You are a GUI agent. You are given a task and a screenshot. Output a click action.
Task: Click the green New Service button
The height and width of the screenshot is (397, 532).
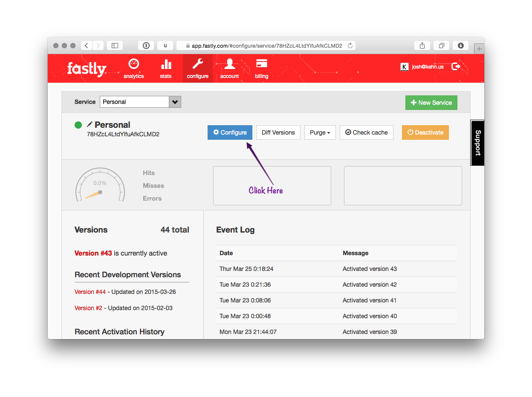431,103
